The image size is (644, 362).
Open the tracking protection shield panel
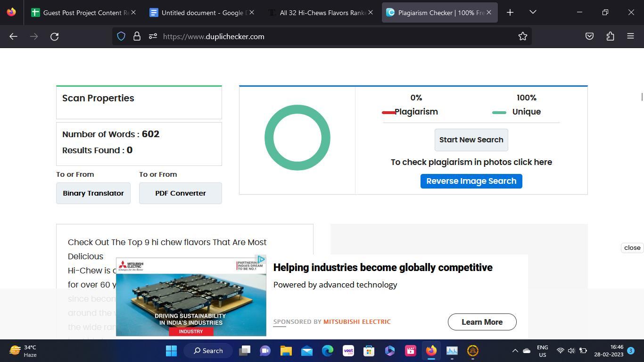(121, 36)
